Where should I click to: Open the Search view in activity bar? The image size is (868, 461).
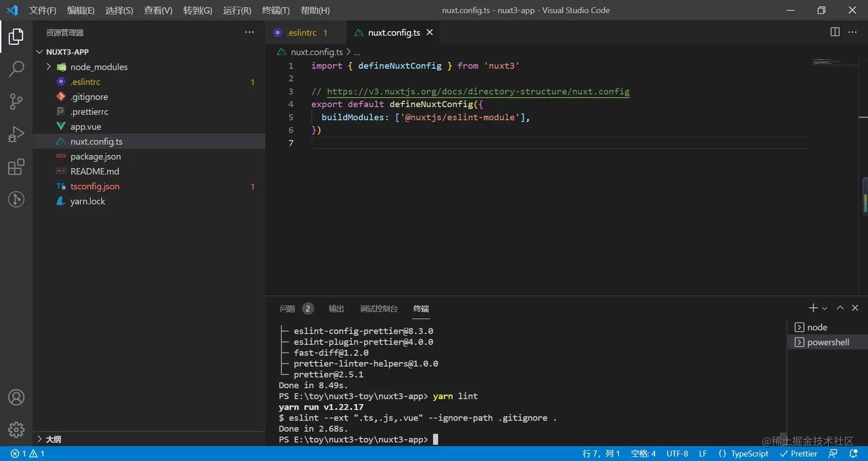(16, 69)
